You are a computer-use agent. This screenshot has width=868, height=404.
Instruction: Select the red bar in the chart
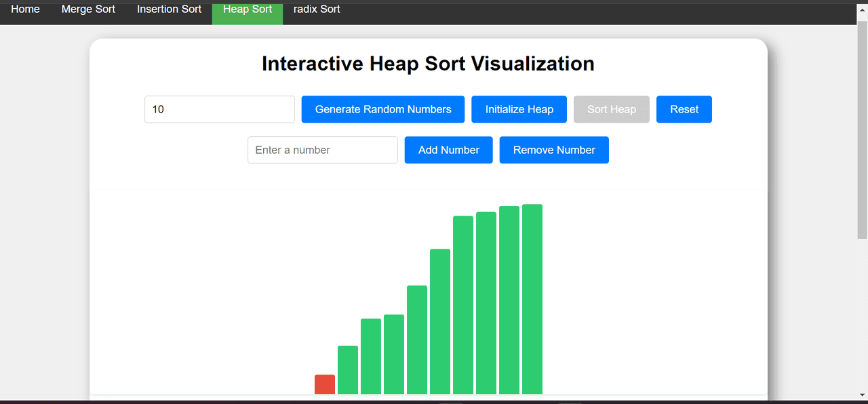(325, 384)
